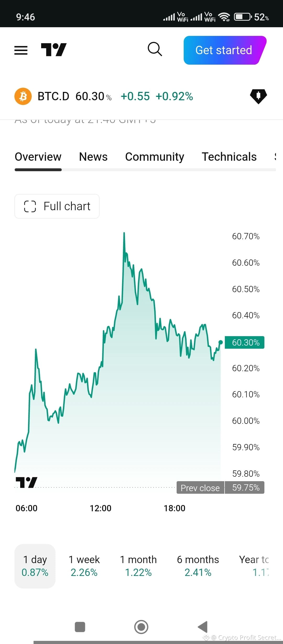Select the 1 week range option
The height and width of the screenshot is (644, 283).
(84, 566)
